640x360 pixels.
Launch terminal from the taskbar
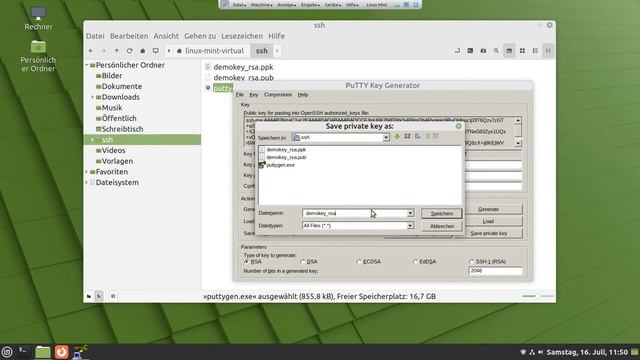24,352
